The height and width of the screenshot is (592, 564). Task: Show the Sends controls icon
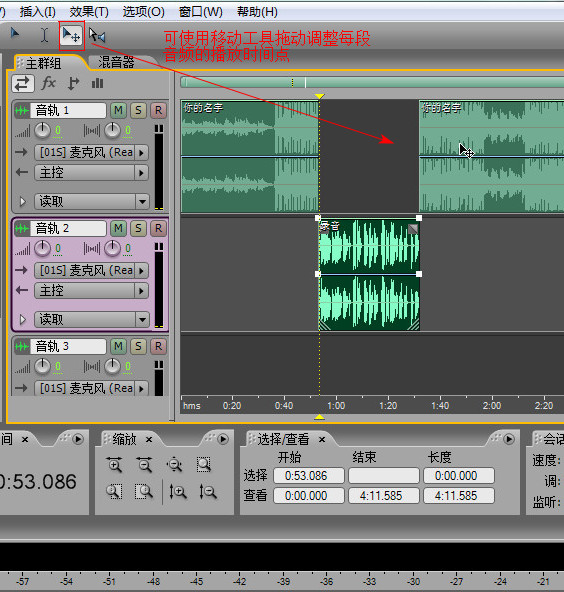click(x=73, y=83)
